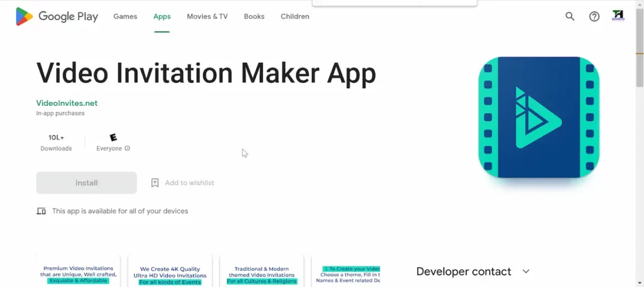Click the page vertical scrollbar thumb
The height and width of the screenshot is (287, 644).
click(x=640, y=47)
